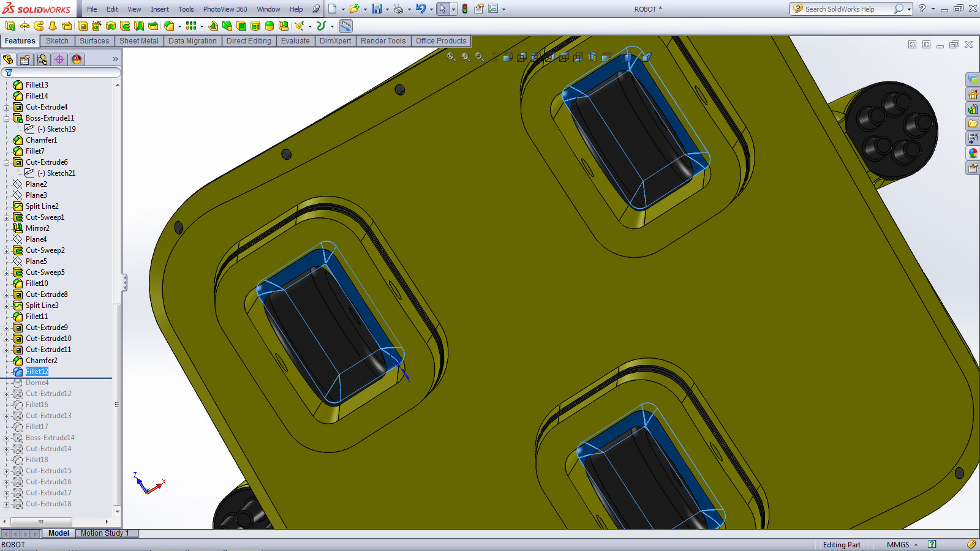Switch to the Evaluate tab
The image size is (980, 551).
point(295,41)
